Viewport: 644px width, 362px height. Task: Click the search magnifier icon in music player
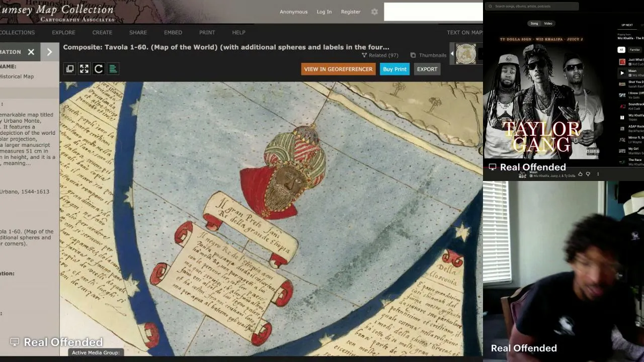point(490,7)
